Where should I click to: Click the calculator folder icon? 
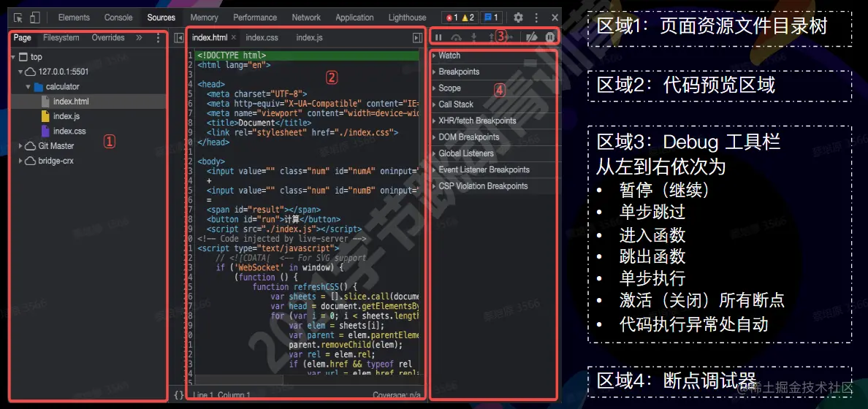(38, 87)
